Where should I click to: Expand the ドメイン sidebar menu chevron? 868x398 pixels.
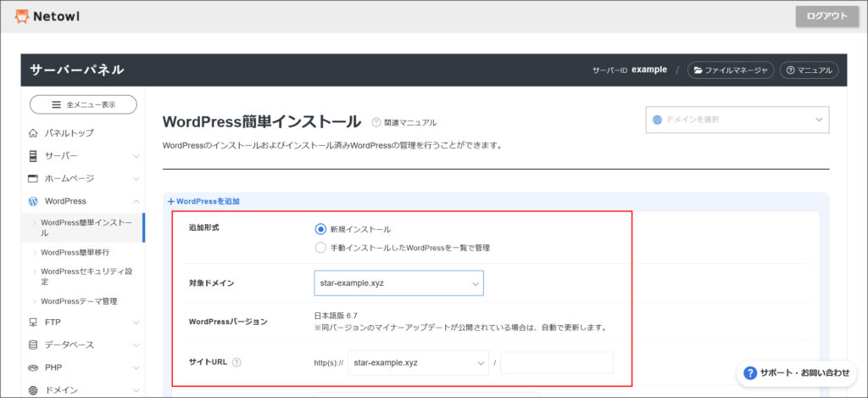[x=136, y=390]
